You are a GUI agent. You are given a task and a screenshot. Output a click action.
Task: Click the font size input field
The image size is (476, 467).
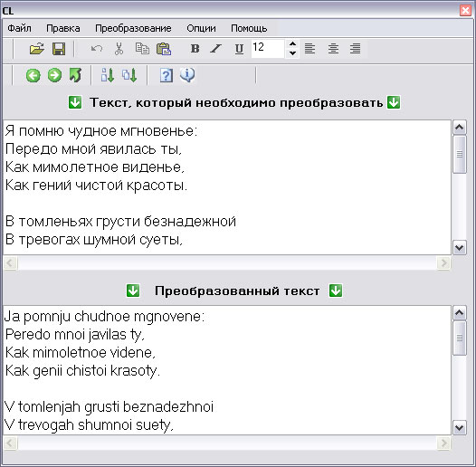268,49
